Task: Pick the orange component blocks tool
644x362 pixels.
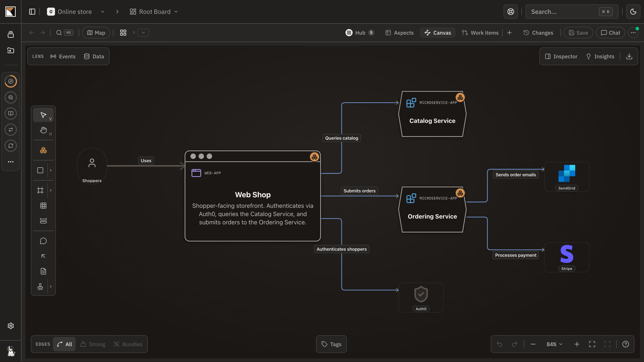Action: (x=43, y=150)
